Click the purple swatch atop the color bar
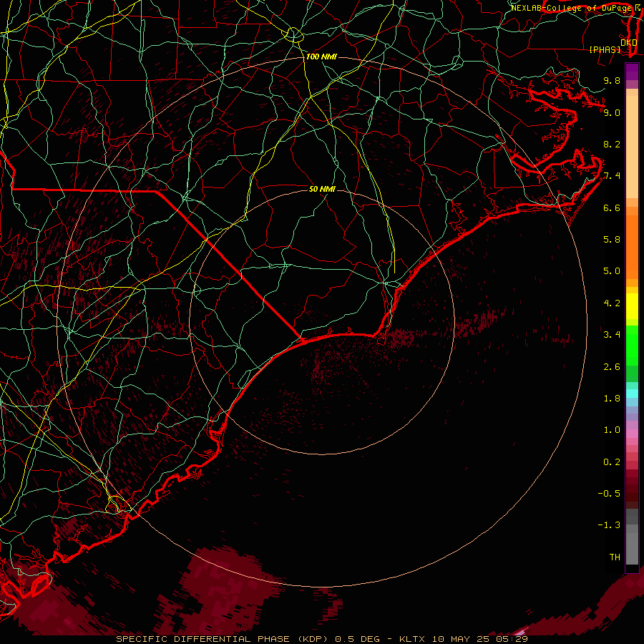644x644 pixels. point(632,72)
